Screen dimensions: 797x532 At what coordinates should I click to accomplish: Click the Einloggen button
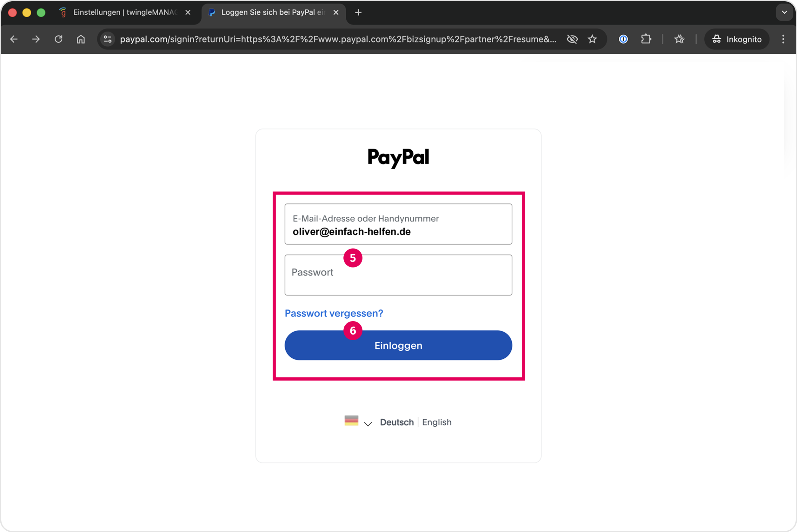pos(398,345)
